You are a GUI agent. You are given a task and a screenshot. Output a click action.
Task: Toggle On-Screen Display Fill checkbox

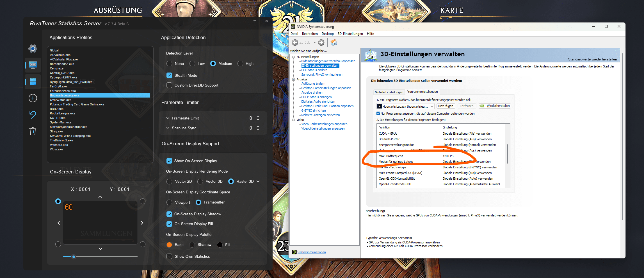(169, 224)
